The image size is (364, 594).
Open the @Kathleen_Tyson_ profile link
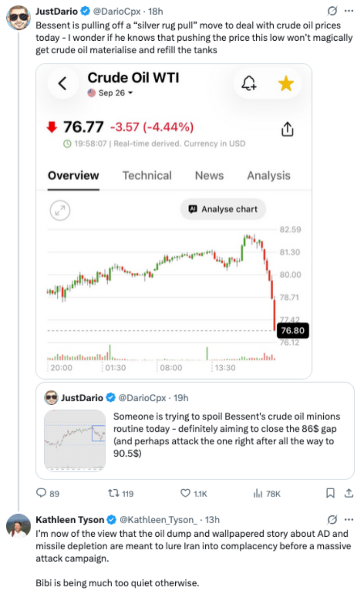click(x=158, y=520)
